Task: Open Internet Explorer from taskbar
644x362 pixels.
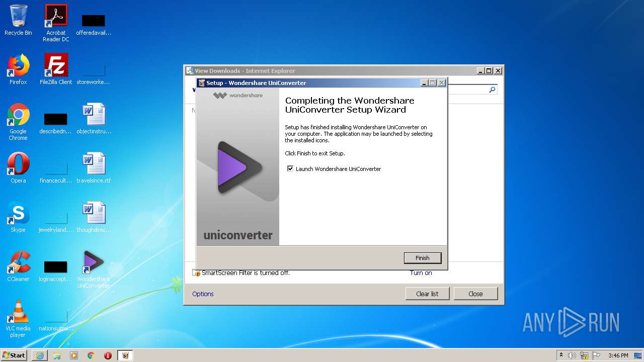Action: [40, 355]
